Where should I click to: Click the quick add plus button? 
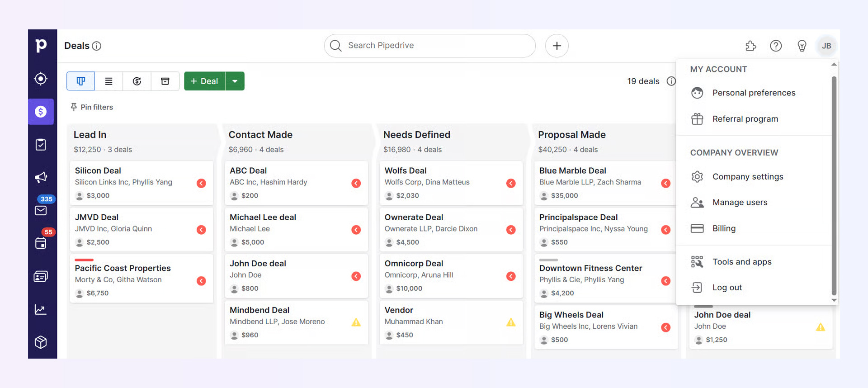557,46
